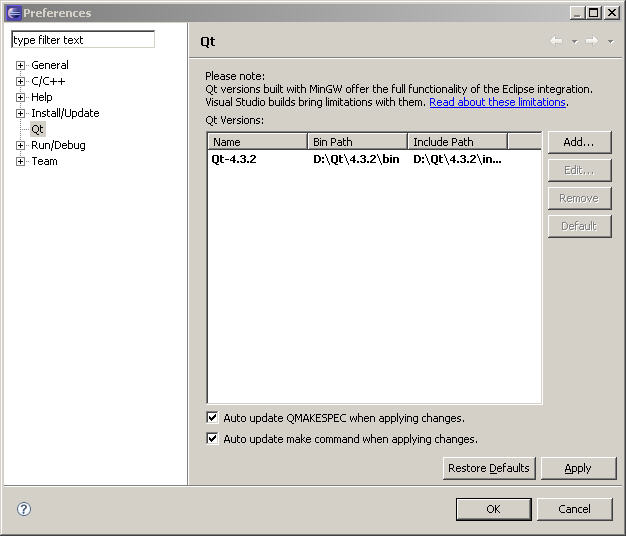Image resolution: width=626 pixels, height=536 pixels.
Task: Open the back history dropdown arrow
Action: (x=574, y=42)
